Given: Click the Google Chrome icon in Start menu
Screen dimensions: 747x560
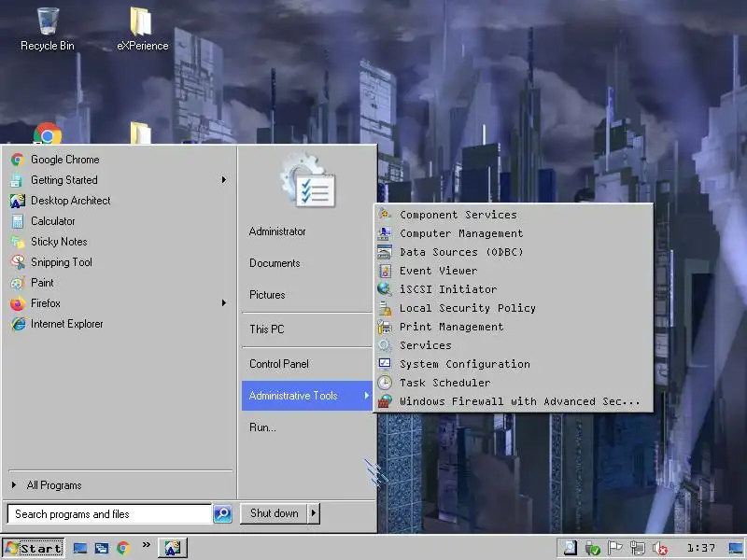Looking at the screenshot, I should pos(18,160).
